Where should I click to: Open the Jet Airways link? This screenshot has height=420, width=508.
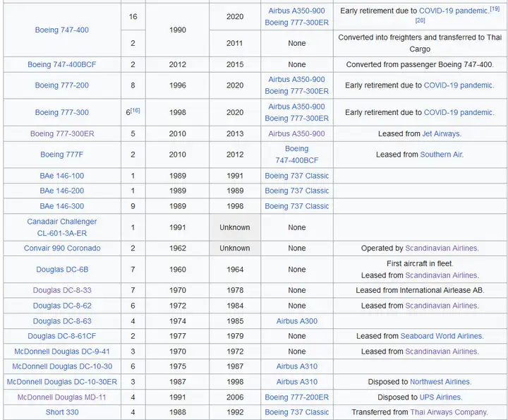point(441,133)
